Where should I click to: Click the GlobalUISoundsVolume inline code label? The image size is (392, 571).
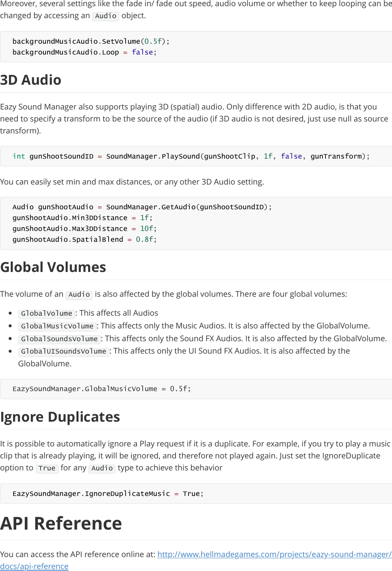pos(64,351)
